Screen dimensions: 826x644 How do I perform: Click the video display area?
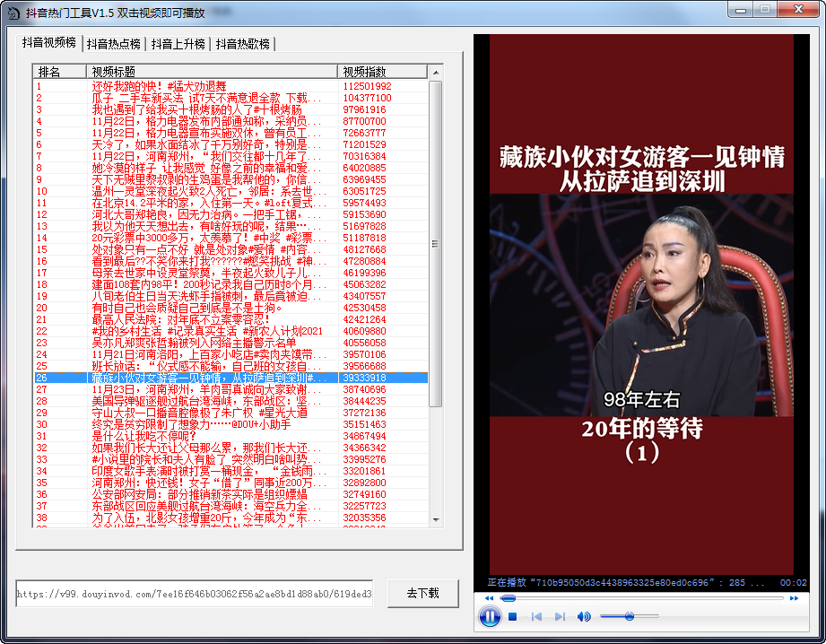[x=641, y=305]
